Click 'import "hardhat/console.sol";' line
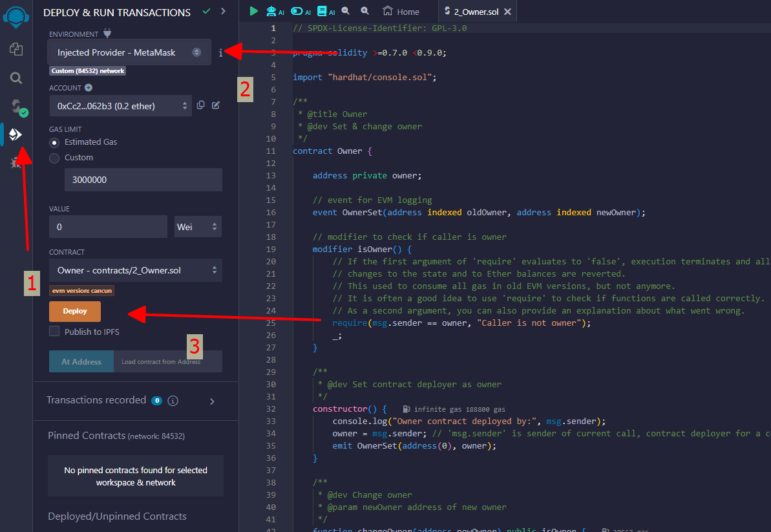 tap(364, 77)
